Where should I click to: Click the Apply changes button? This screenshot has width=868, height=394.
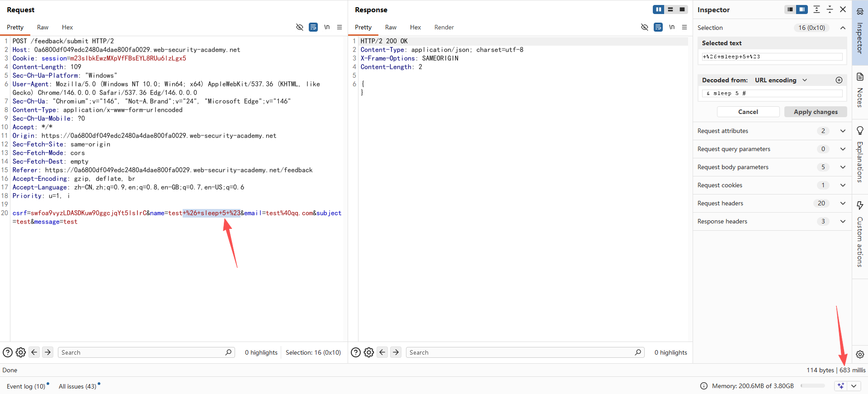(816, 112)
